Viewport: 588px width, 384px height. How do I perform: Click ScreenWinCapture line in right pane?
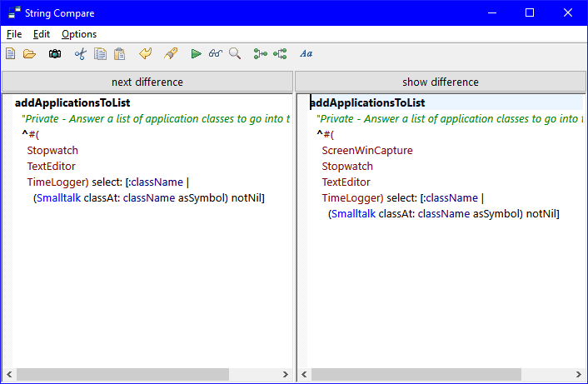click(x=367, y=151)
